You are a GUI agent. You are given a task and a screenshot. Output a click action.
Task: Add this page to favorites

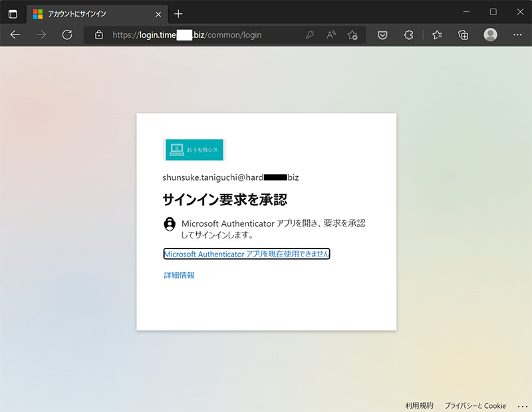click(x=352, y=35)
